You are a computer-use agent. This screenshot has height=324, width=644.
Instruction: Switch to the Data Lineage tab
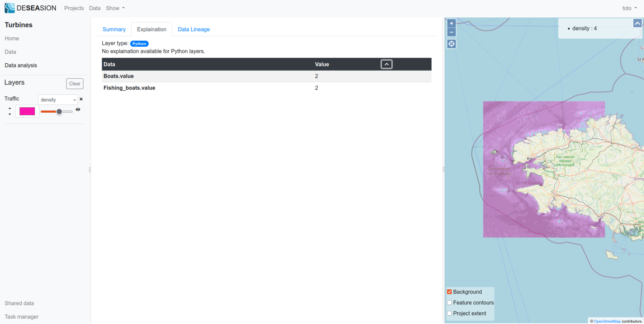tap(194, 29)
